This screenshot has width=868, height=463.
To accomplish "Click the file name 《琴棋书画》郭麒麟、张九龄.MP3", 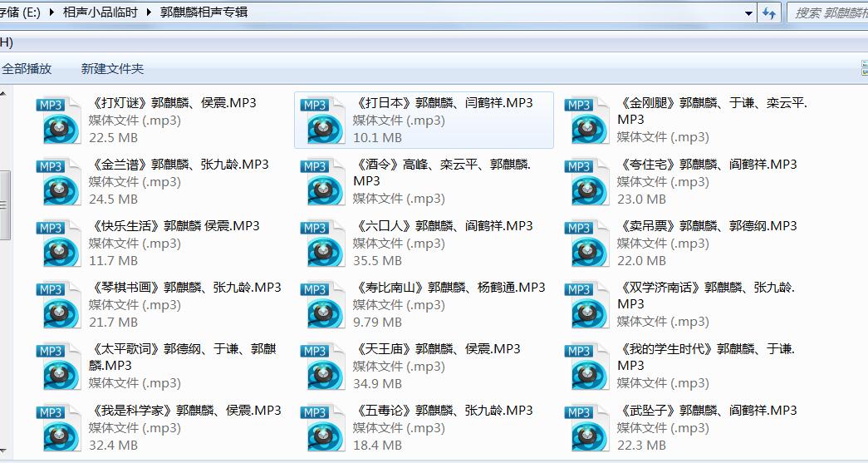I will (x=185, y=287).
